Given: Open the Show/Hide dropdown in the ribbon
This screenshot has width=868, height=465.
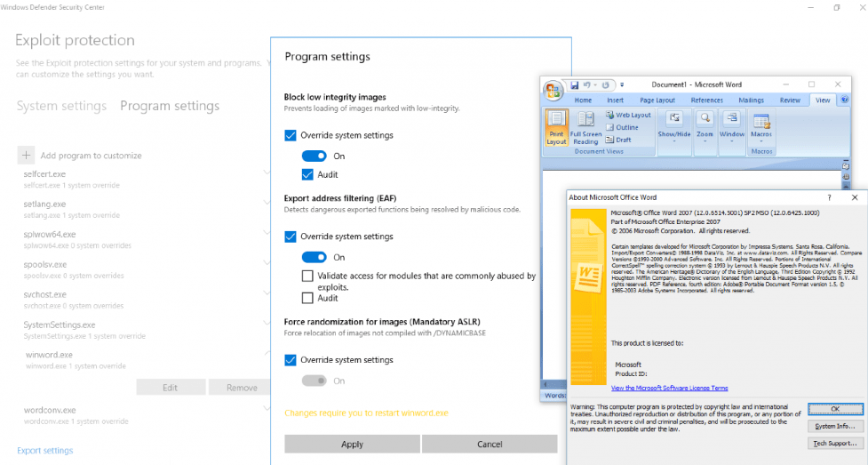Looking at the screenshot, I should (x=673, y=127).
